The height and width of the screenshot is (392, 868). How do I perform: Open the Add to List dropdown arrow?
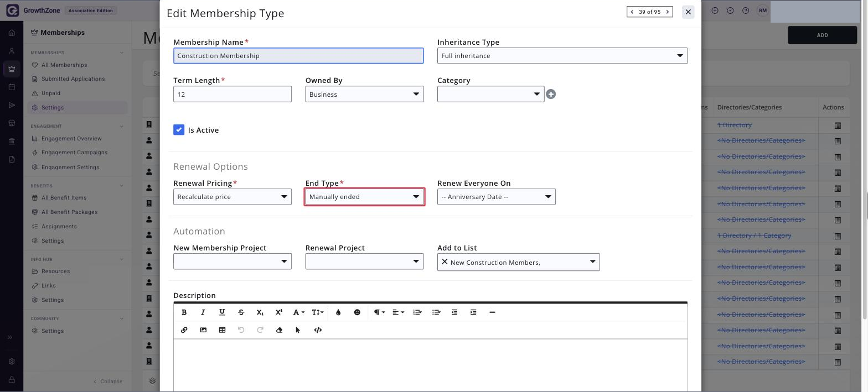point(592,262)
